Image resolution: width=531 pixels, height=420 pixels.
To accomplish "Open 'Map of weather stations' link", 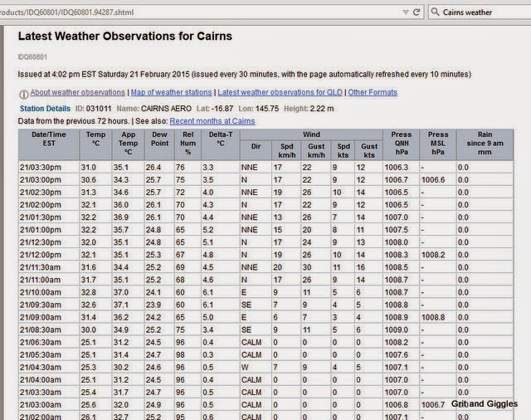I will 172,92.
